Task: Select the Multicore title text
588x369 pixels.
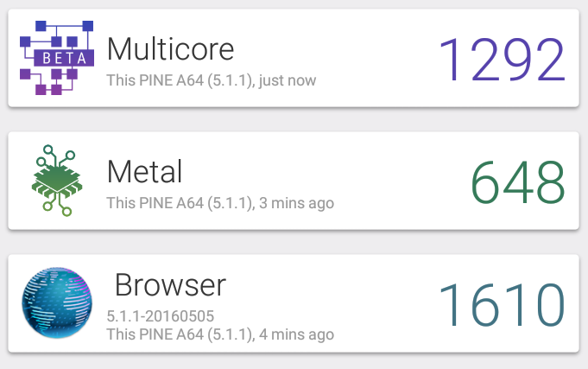Action: [171, 48]
